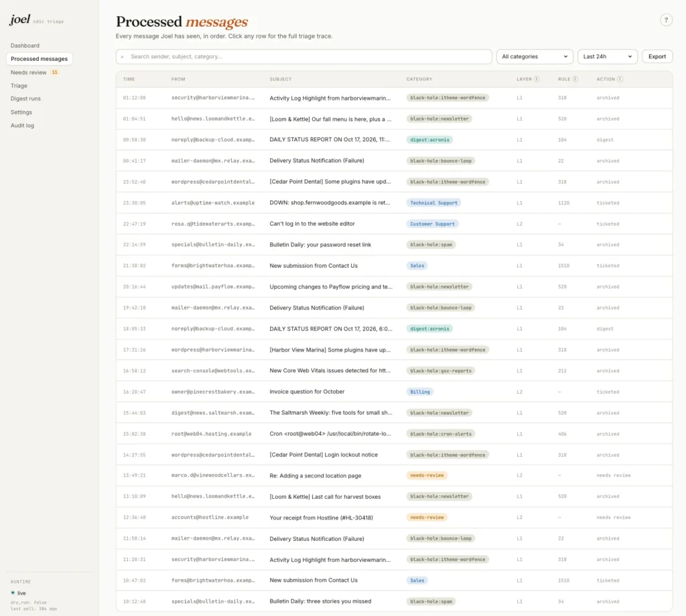Open the 00:41:17 Delivery Status Notification row
This screenshot has height=616, width=686.
coord(394,161)
